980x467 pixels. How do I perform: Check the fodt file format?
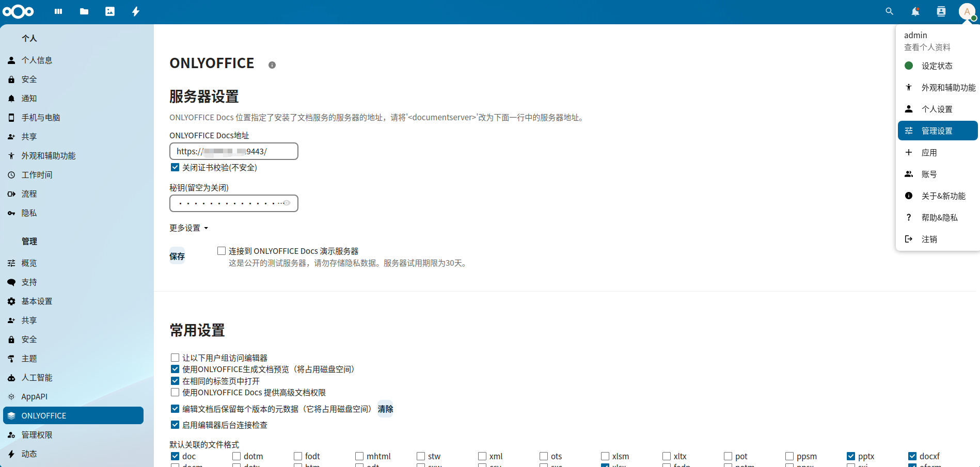coord(298,456)
